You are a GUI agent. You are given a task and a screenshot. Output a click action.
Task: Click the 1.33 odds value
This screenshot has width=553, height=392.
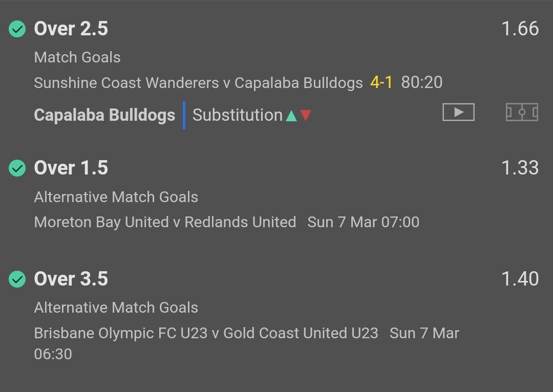[520, 168]
